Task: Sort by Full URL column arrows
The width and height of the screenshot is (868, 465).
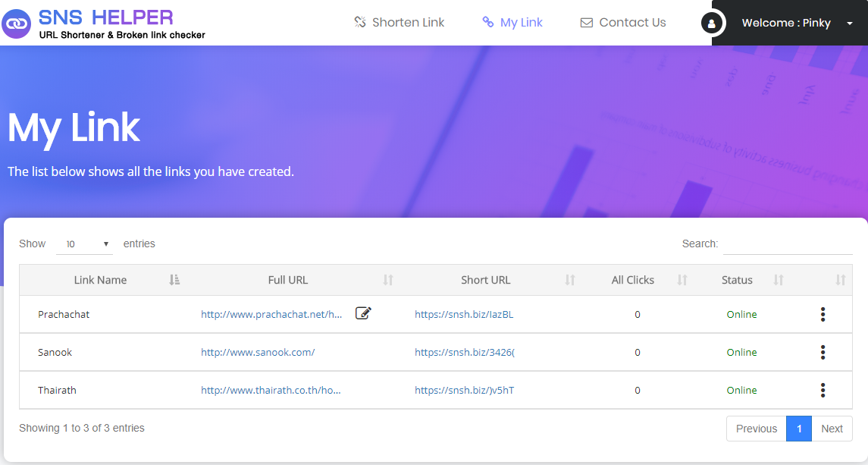Action: [x=388, y=280]
